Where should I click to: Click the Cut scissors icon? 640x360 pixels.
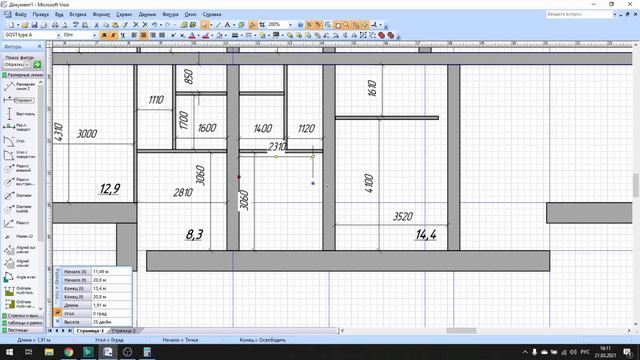96,25
